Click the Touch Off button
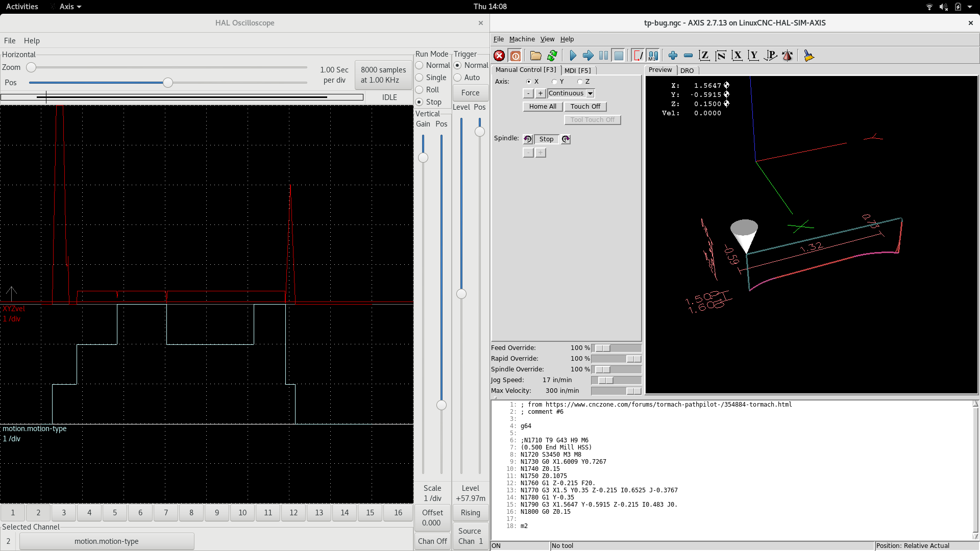Image resolution: width=980 pixels, height=551 pixels. click(585, 107)
